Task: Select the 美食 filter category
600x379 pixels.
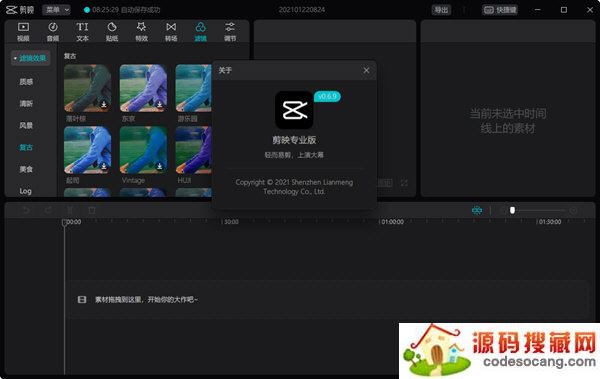Action: pyautogui.click(x=26, y=169)
